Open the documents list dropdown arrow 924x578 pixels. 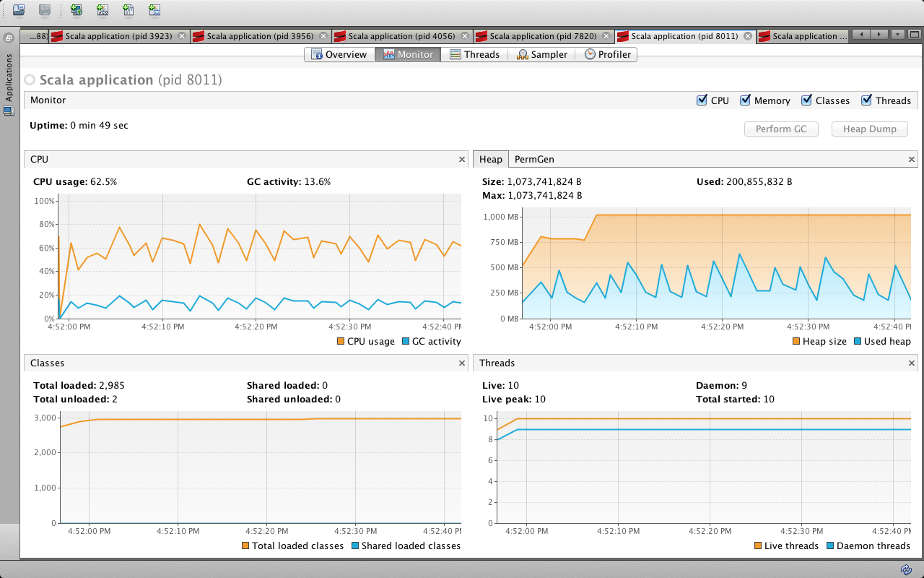click(x=897, y=35)
